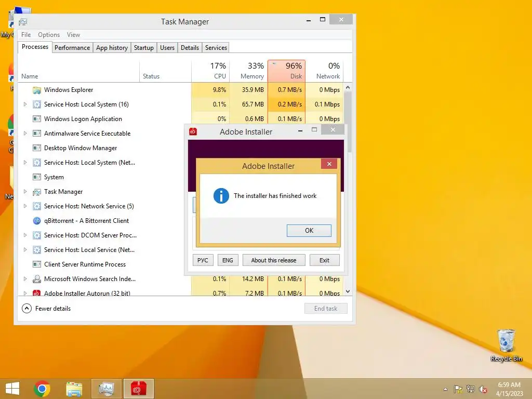Click the process list scrollbar down arrow
Image resolution: width=532 pixels, height=399 pixels.
tap(348, 291)
